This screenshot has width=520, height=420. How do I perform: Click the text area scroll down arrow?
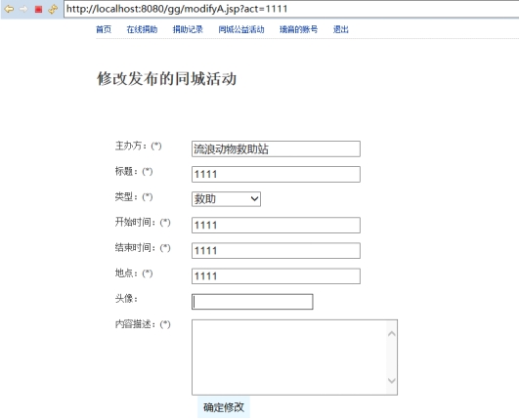tap(392, 381)
